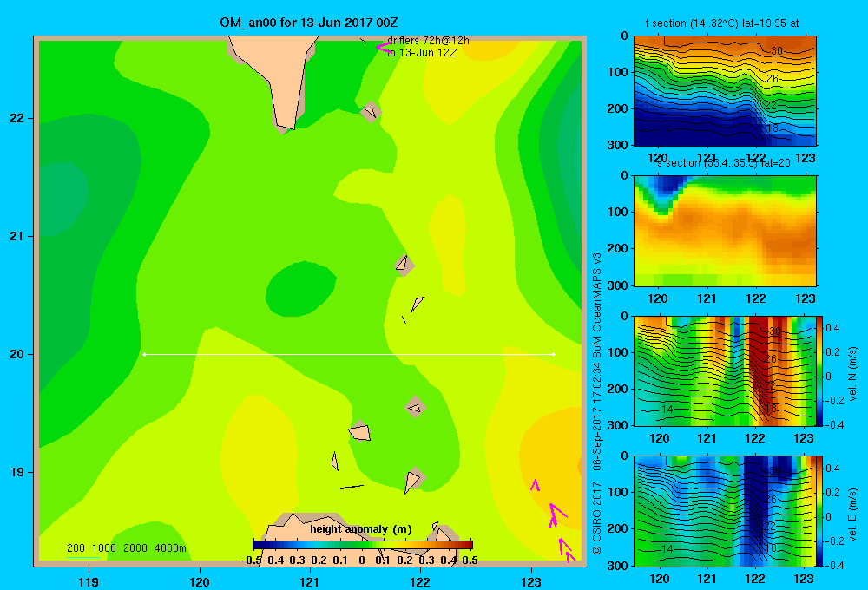Click longitude label 119 below main map
Screen dimensions: 868x590
[x=89, y=581]
